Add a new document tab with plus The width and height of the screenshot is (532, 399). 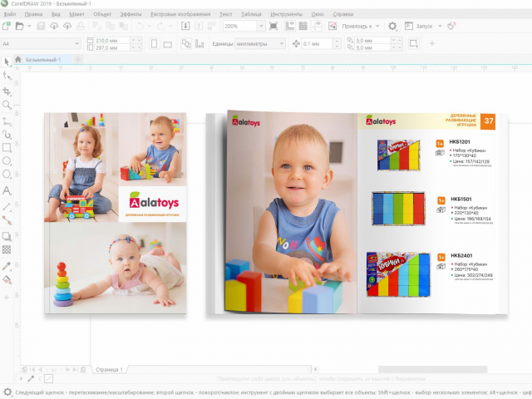coord(78,59)
